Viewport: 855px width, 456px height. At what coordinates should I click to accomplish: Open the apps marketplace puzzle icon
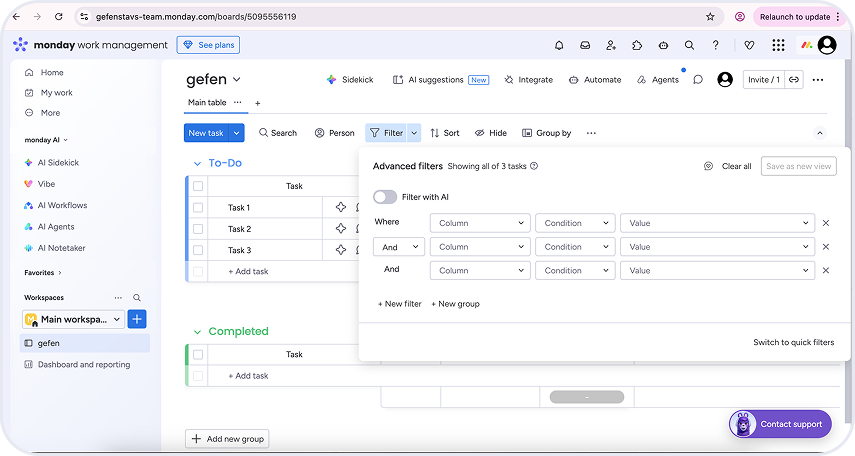click(x=637, y=45)
